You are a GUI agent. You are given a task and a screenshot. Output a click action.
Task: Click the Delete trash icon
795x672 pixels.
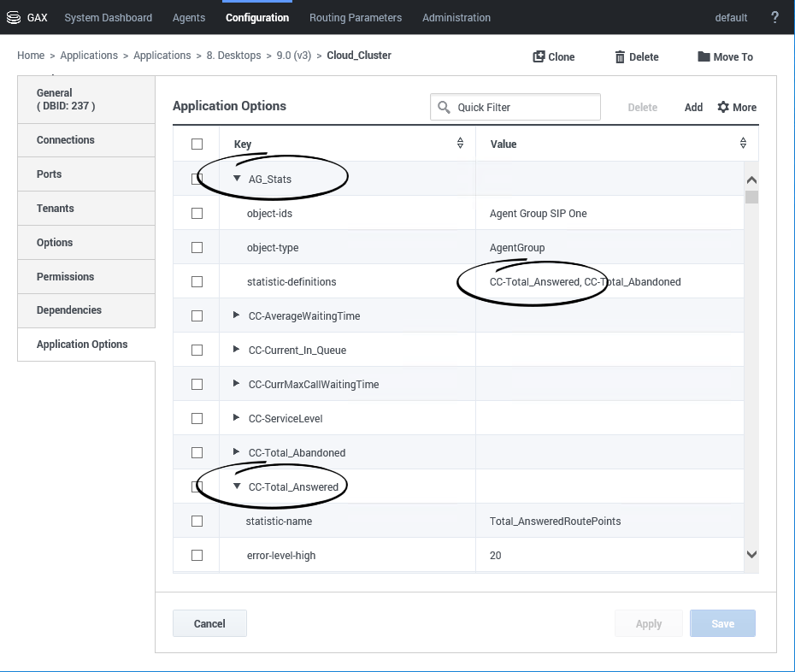click(620, 56)
